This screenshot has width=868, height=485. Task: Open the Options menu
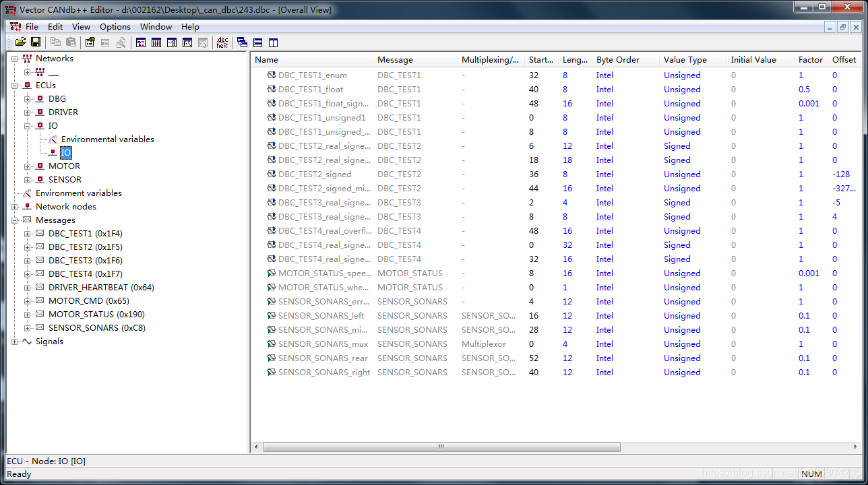[115, 27]
